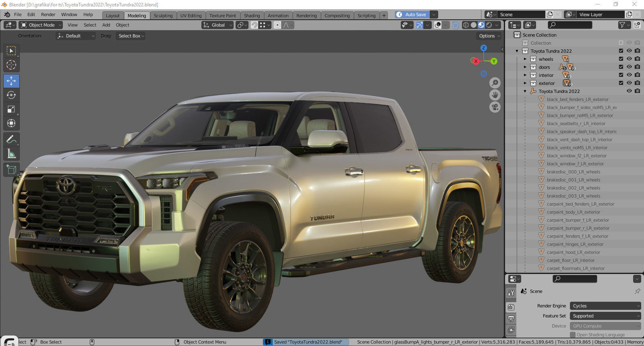Switch to solid viewport shading
Viewport: 644px width, 346px height.
tap(474, 25)
